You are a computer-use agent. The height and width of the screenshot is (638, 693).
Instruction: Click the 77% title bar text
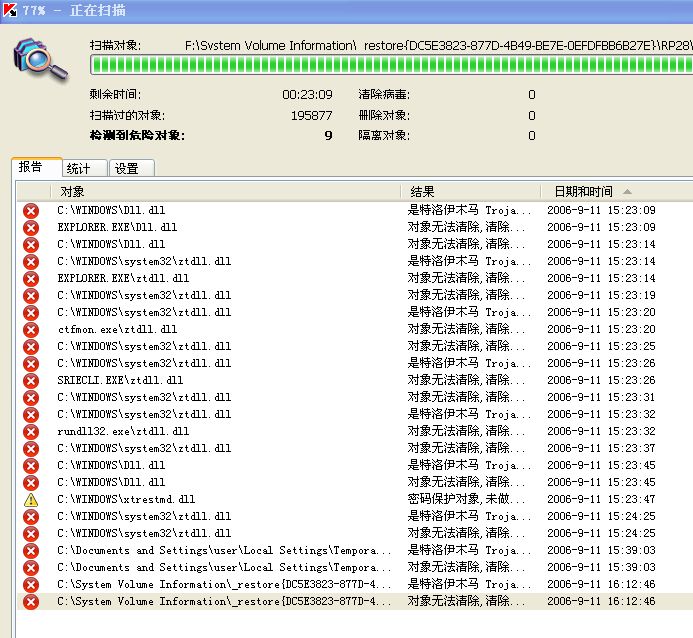click(34, 10)
